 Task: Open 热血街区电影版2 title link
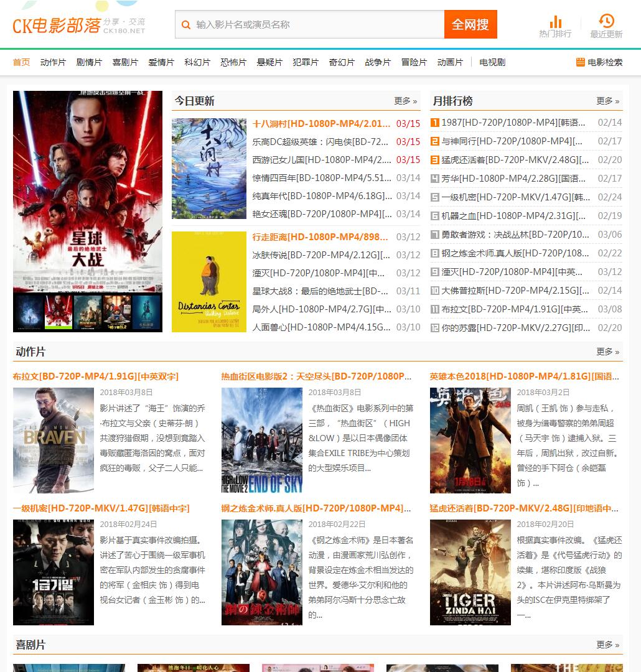click(316, 376)
